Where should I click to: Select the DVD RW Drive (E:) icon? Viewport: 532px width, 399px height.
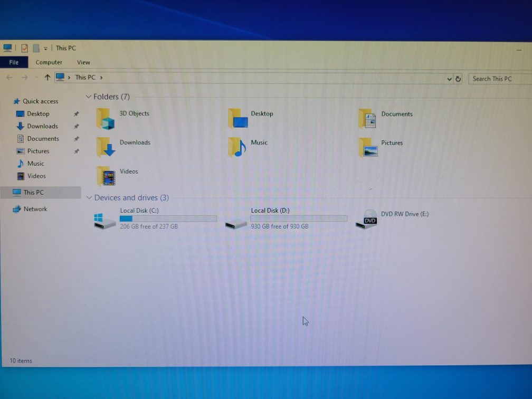[x=366, y=219]
